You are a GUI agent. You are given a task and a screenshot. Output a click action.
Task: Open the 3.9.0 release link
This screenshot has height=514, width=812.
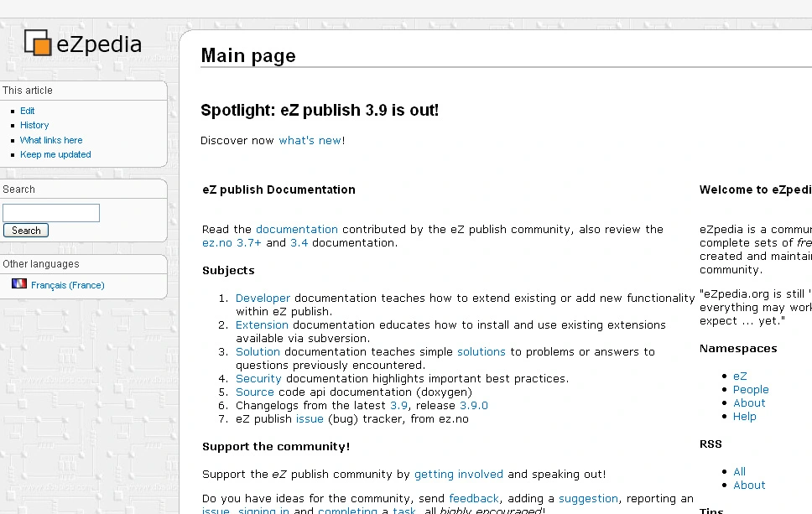(474, 405)
